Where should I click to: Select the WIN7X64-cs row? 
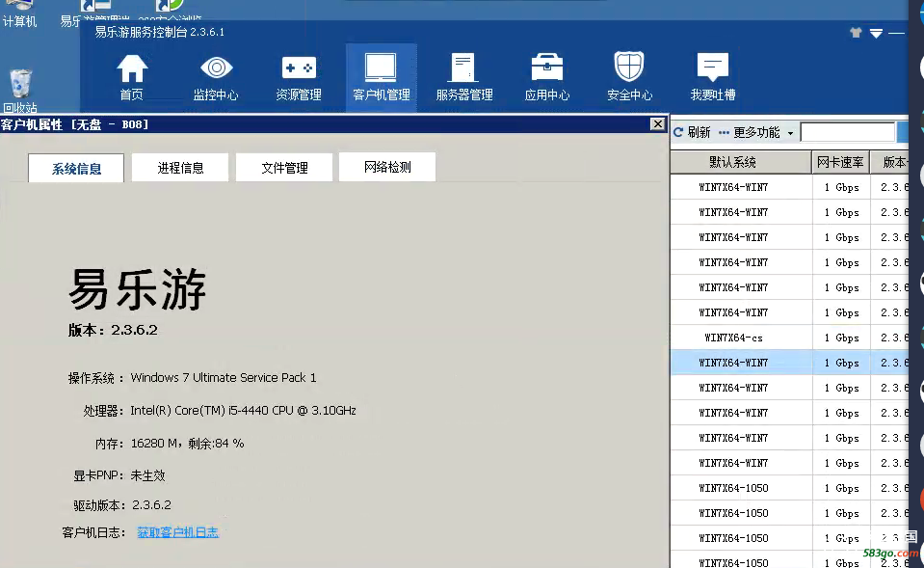point(790,338)
